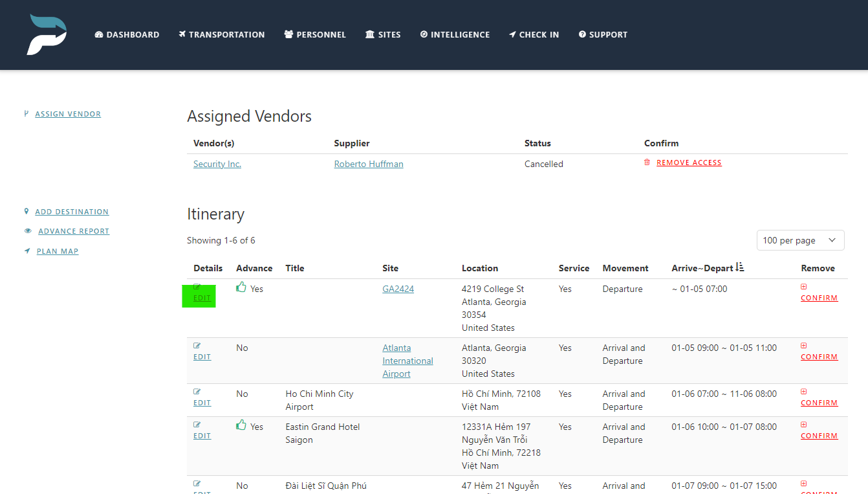Open the Security Inc. vendor link
Viewport: 868px width, 494px height.
pos(217,164)
